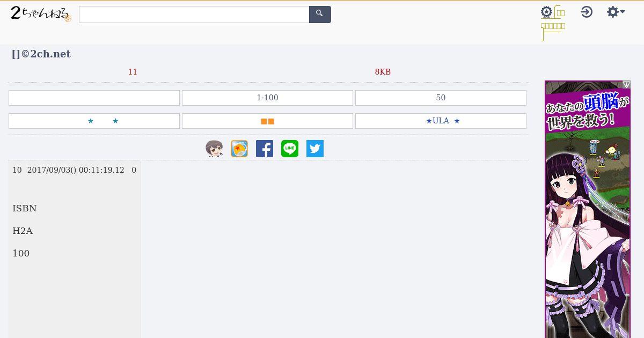Click the red 8KB size text

383,72
